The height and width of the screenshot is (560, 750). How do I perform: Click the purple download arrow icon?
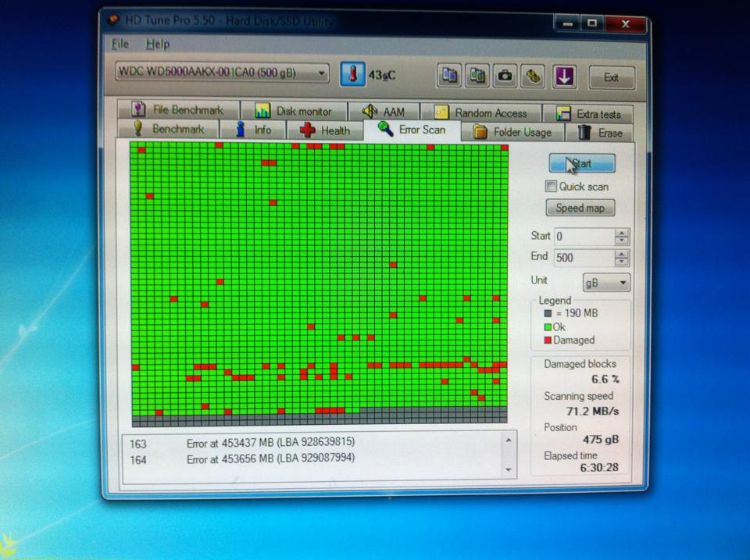point(564,77)
